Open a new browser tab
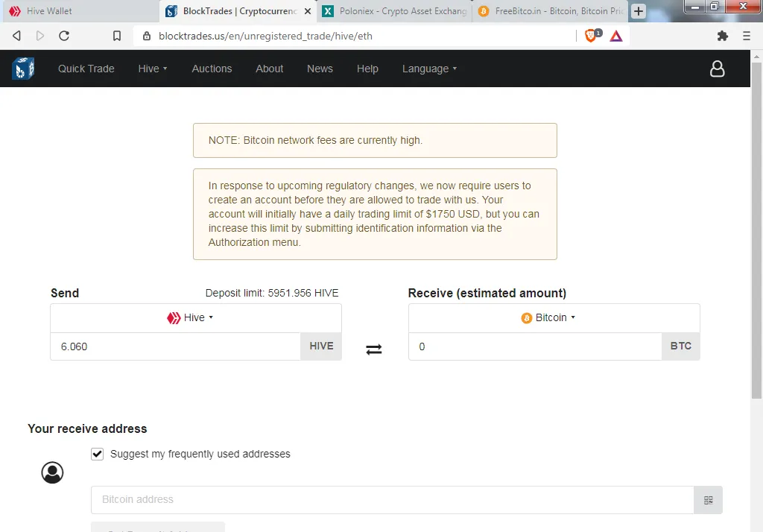 coord(639,11)
